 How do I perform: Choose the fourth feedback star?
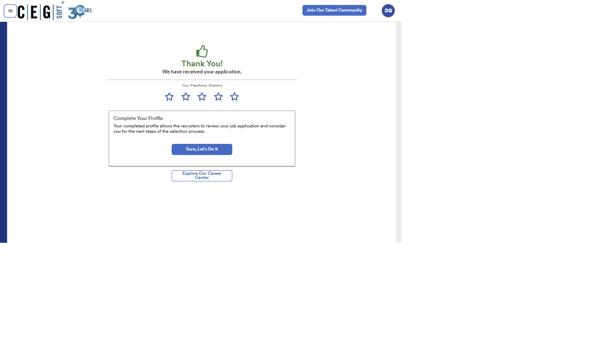(x=218, y=97)
